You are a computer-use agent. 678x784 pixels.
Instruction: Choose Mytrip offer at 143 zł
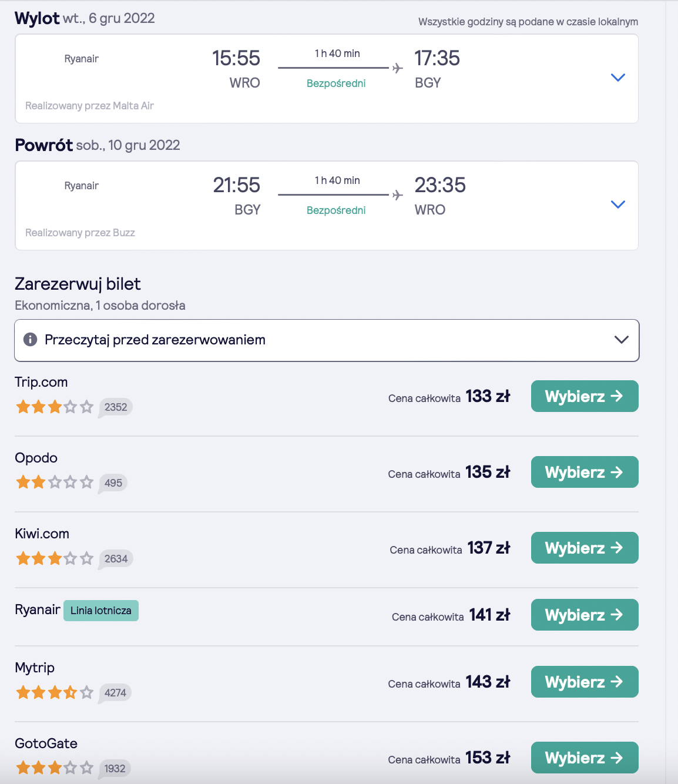[x=584, y=682]
